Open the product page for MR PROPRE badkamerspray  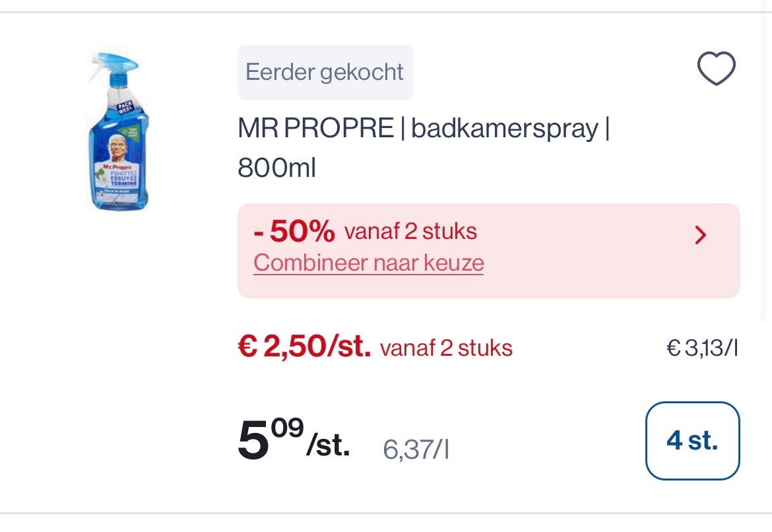pyautogui.click(x=424, y=128)
